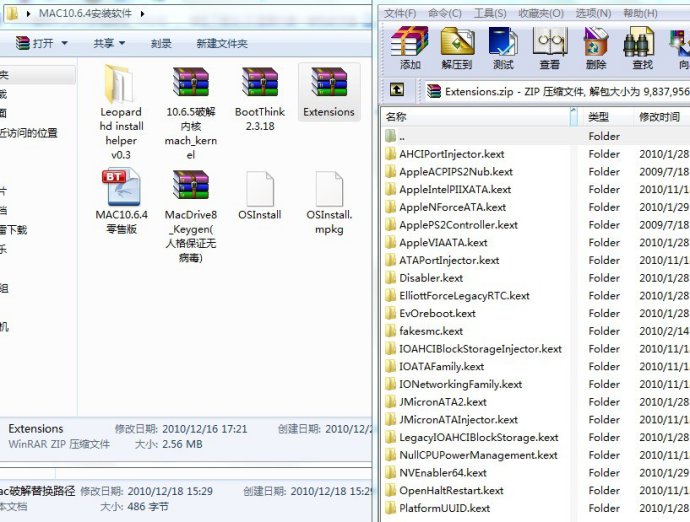Expand the breadcrumb arrow after MAC10.6.4安装软件
Image resolution: width=690 pixels, height=522 pixels.
(x=142, y=13)
